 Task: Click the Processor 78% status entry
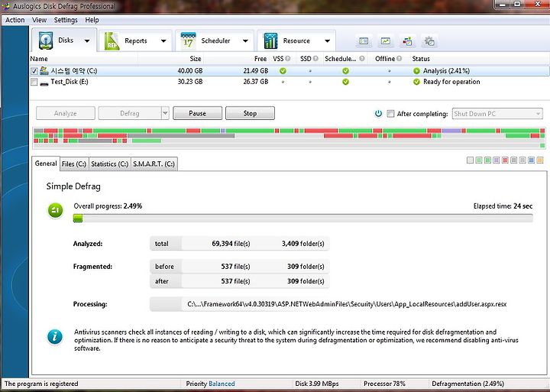384,384
